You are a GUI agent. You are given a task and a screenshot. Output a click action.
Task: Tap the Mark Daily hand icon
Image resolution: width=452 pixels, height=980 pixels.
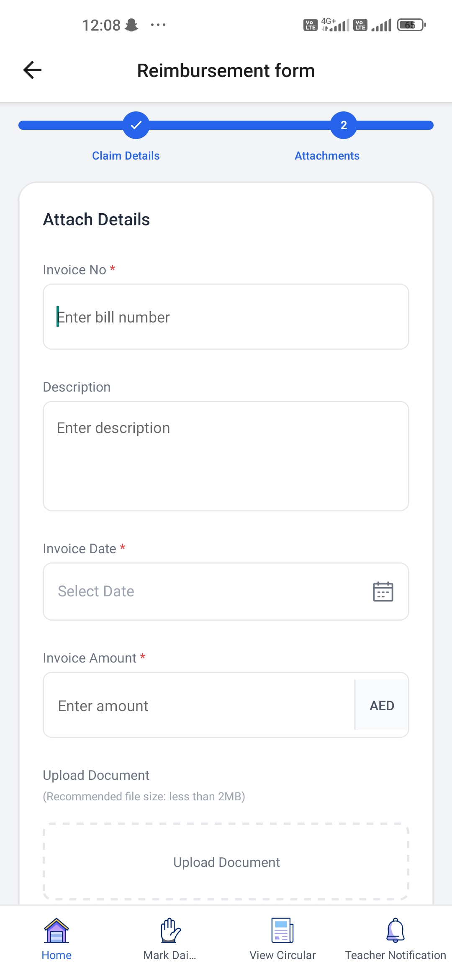pos(170,930)
